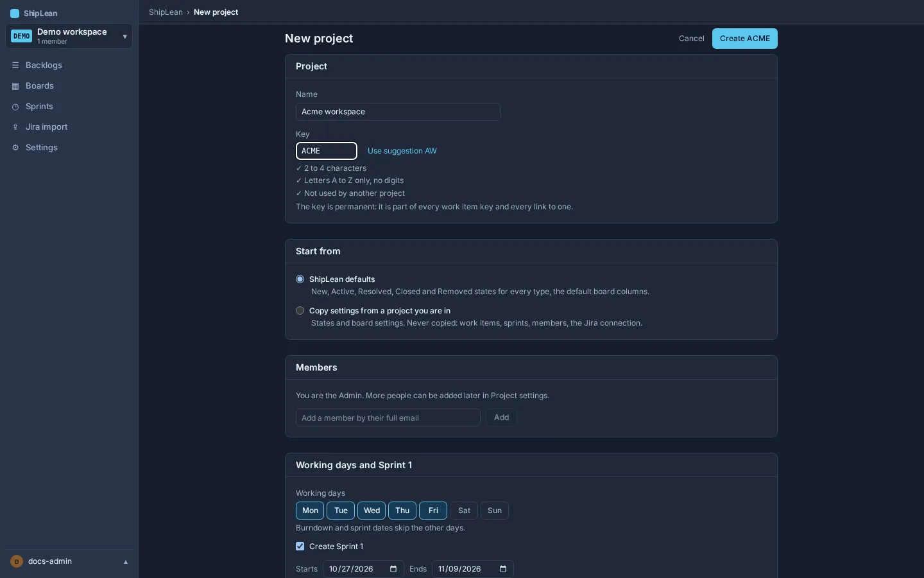Image resolution: width=924 pixels, height=578 pixels.
Task: Click the project Key input field
Action: pos(327,151)
